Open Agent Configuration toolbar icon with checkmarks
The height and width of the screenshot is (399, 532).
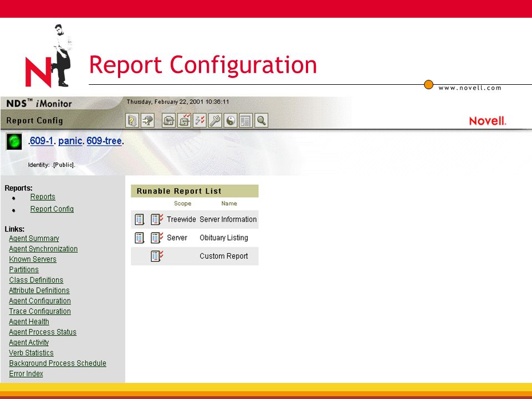coord(184,120)
